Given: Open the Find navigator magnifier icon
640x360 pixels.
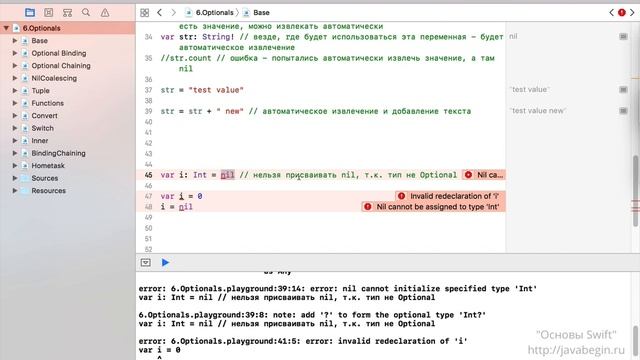Looking at the screenshot, I should [86, 13].
